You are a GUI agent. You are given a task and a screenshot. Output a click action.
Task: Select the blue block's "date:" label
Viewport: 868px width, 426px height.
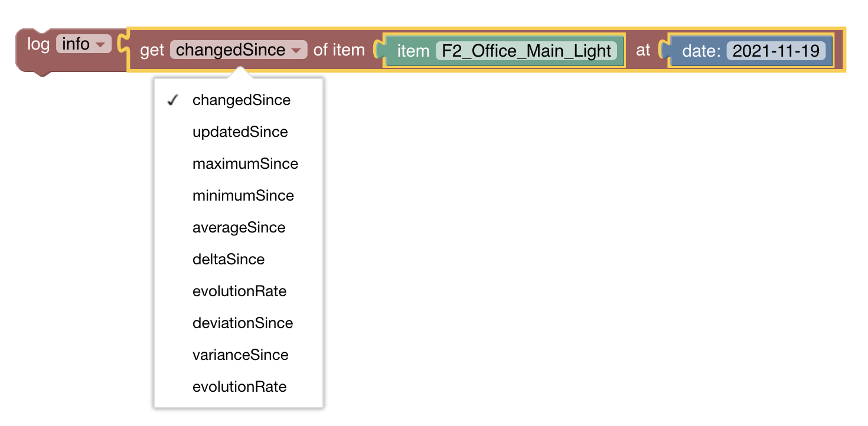701,51
